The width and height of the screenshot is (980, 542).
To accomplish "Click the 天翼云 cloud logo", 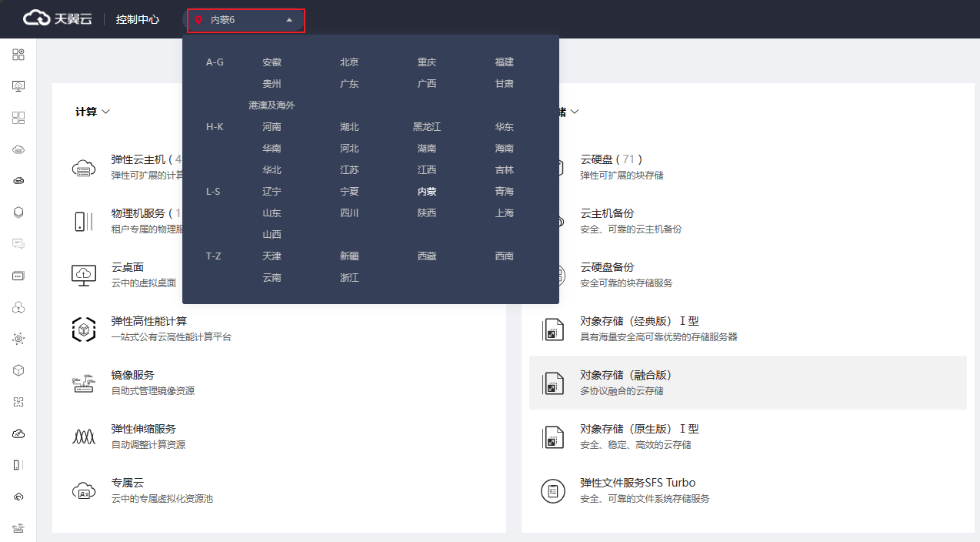I will [35, 18].
